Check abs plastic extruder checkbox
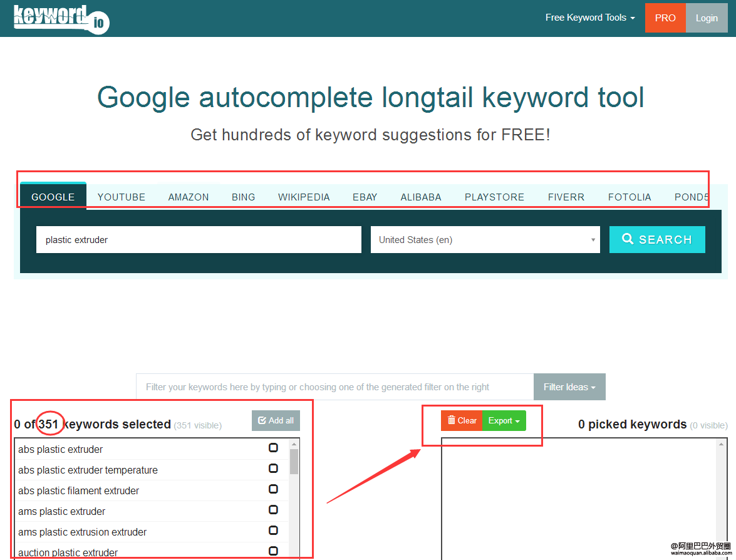Viewport: 736px width, 560px height. point(273,448)
